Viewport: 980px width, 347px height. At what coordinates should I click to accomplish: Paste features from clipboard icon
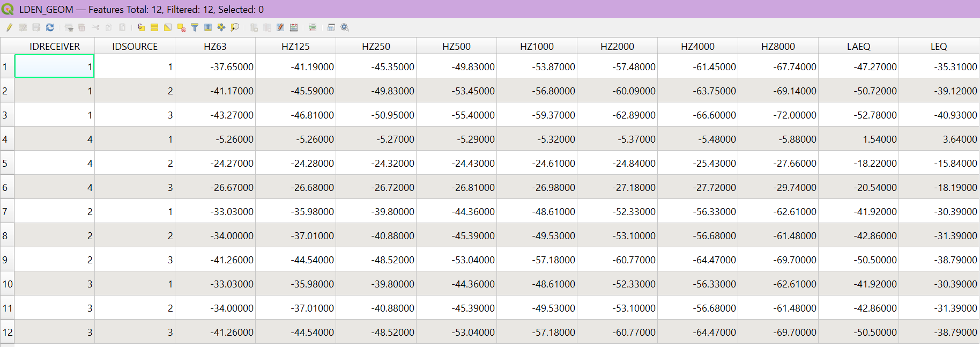click(x=122, y=27)
